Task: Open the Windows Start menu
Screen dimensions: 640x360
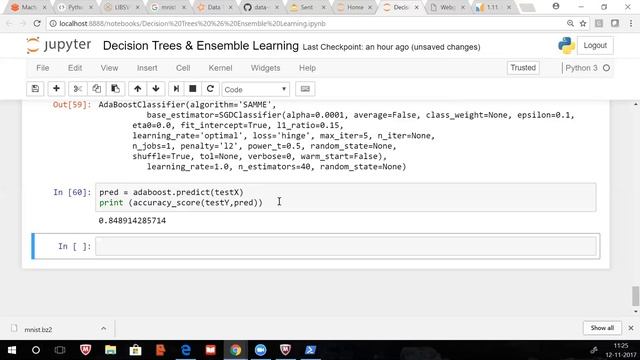Action: click(11, 350)
